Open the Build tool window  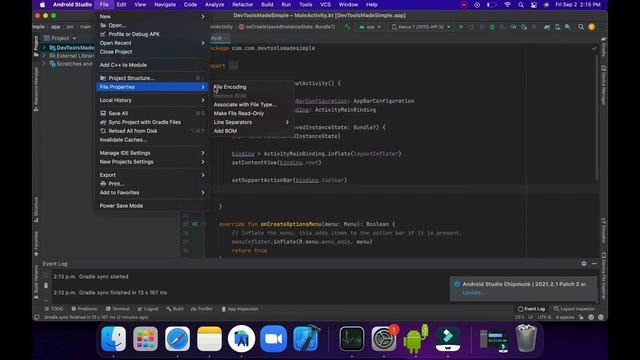(x=175, y=309)
